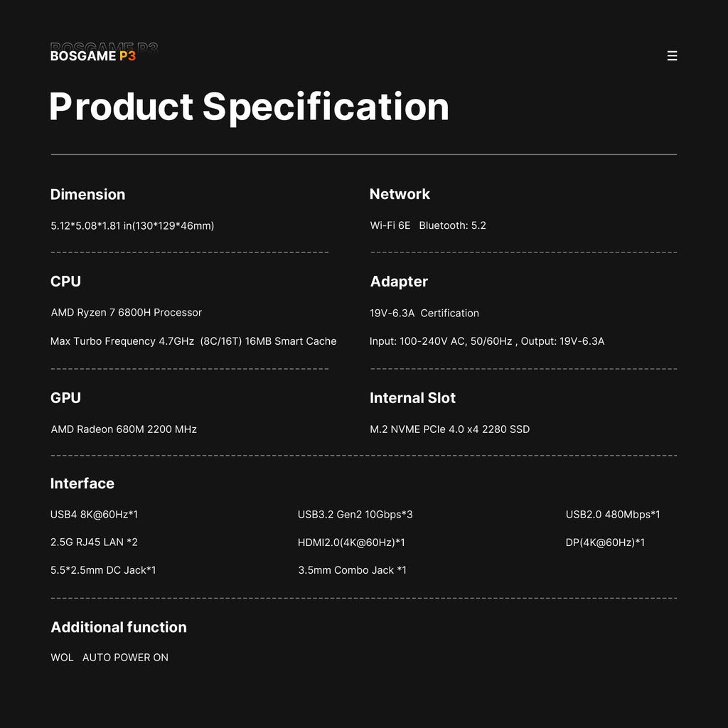Click the Wi-Fi 6E text
This screenshot has width=728, height=728.
pos(390,225)
